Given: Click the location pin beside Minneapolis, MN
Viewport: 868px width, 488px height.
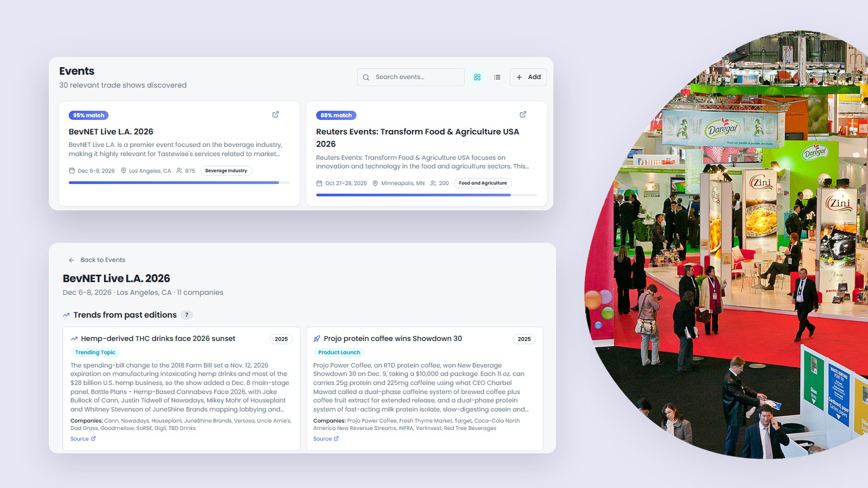Looking at the screenshot, I should pyautogui.click(x=375, y=183).
